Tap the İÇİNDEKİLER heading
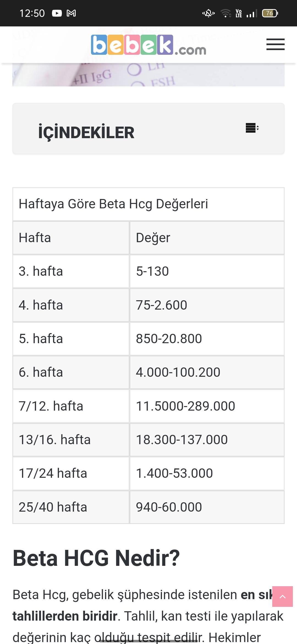Viewport: 297px width, 644px height. coord(86,133)
